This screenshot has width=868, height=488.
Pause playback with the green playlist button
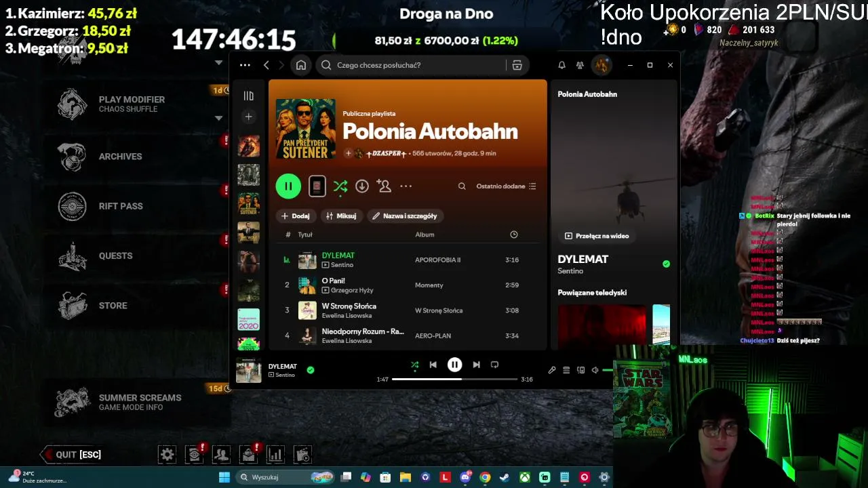[x=288, y=186]
